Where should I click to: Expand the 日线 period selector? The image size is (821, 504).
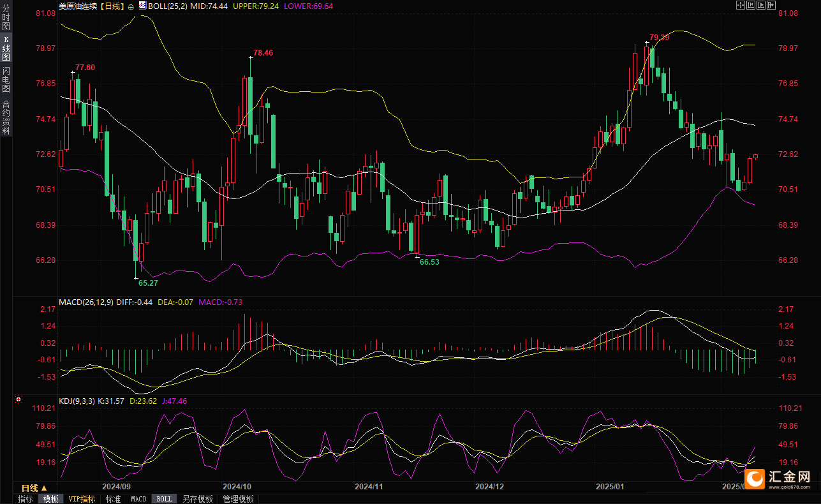(34, 487)
